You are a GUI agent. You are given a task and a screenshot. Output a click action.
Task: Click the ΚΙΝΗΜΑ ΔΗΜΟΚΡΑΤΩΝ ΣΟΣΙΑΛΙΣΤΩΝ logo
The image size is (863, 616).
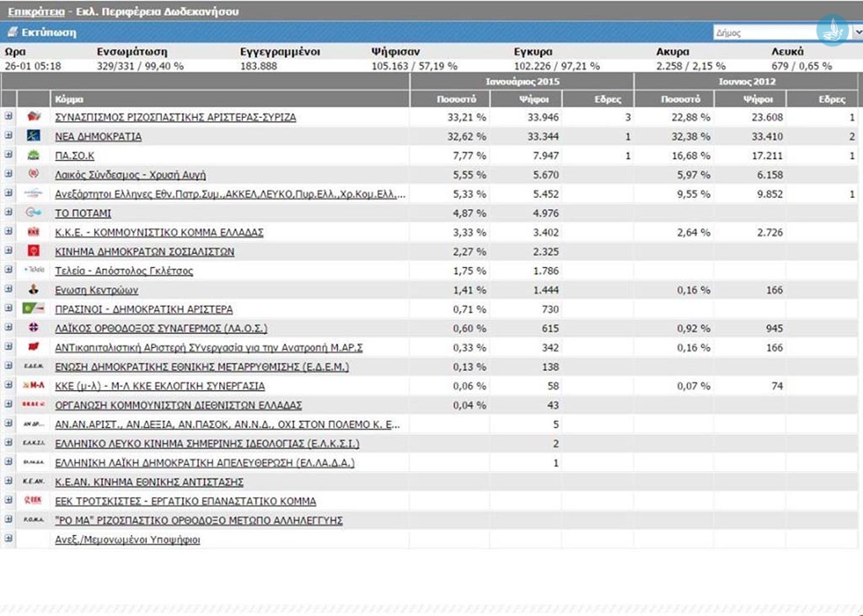tap(34, 251)
